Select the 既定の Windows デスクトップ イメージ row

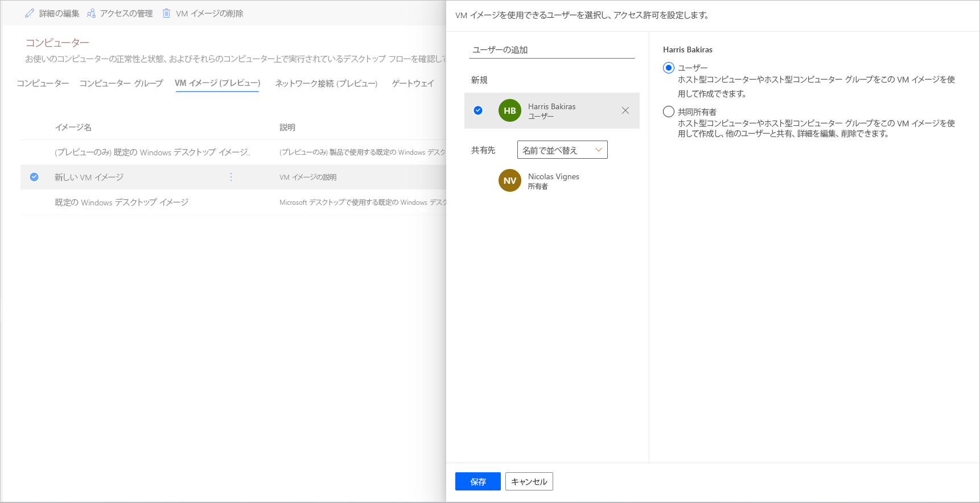233,202
